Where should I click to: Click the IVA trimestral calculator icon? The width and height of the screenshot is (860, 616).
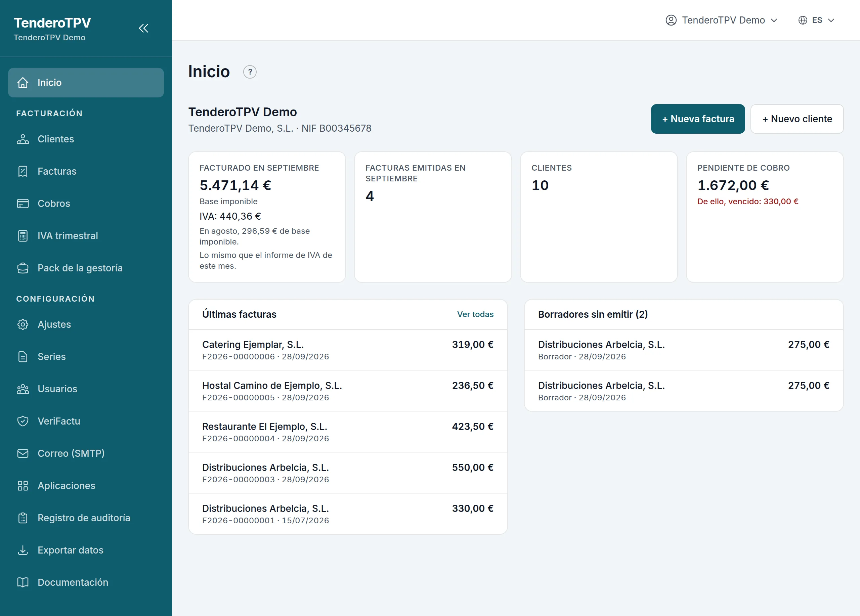pos(23,236)
